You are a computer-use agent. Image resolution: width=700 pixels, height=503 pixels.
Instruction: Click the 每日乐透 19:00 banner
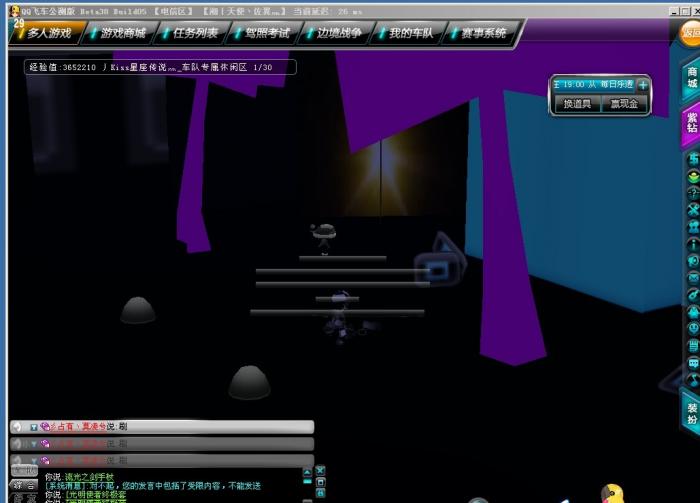594,84
